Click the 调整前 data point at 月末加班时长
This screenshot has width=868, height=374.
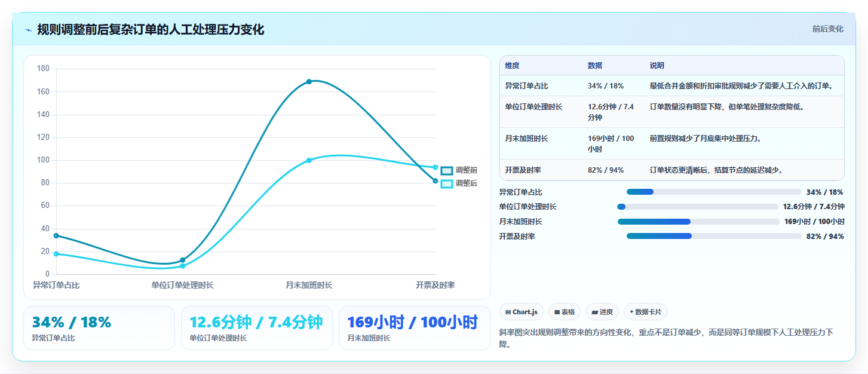(x=309, y=81)
